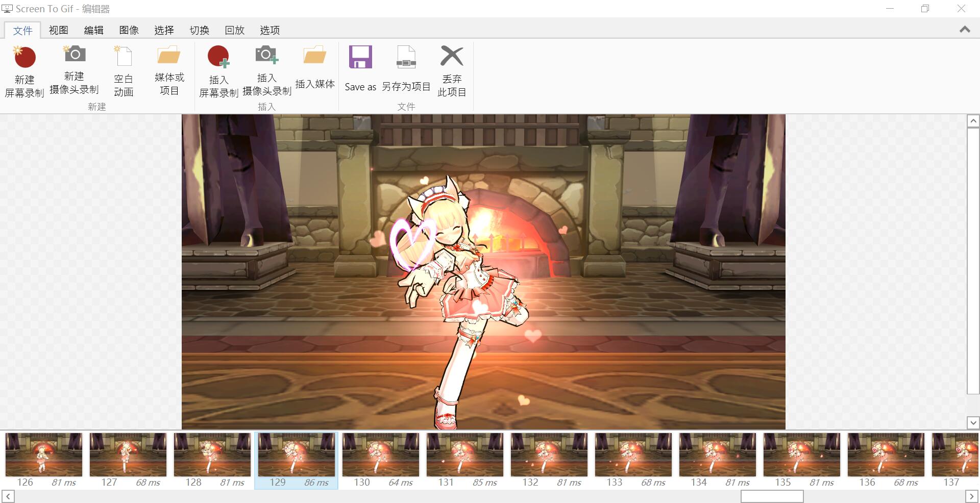Discard this project (丢弃此项目)

[x=452, y=71]
